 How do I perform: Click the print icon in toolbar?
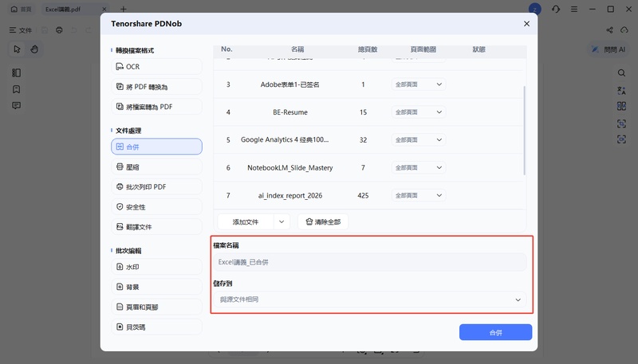59,30
